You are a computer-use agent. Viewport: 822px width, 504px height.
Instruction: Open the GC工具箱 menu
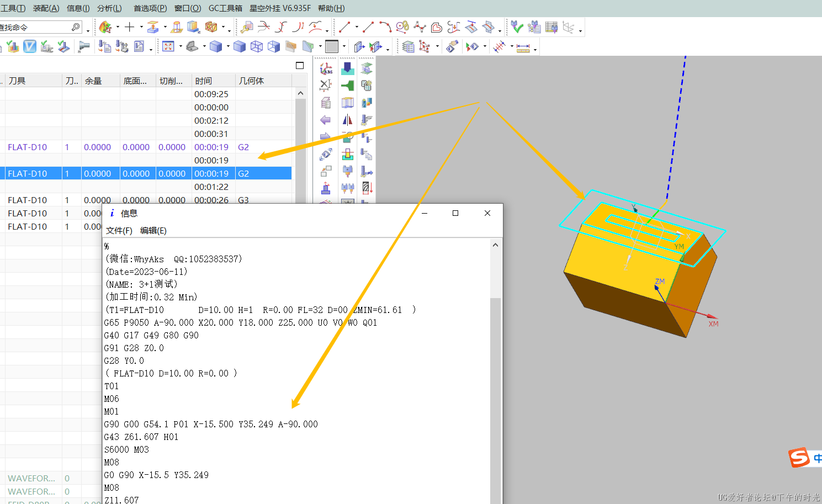click(x=225, y=8)
